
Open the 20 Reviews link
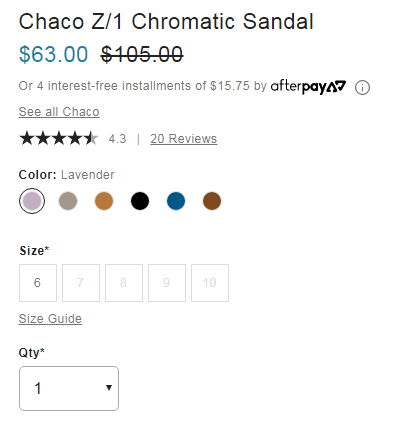183,139
